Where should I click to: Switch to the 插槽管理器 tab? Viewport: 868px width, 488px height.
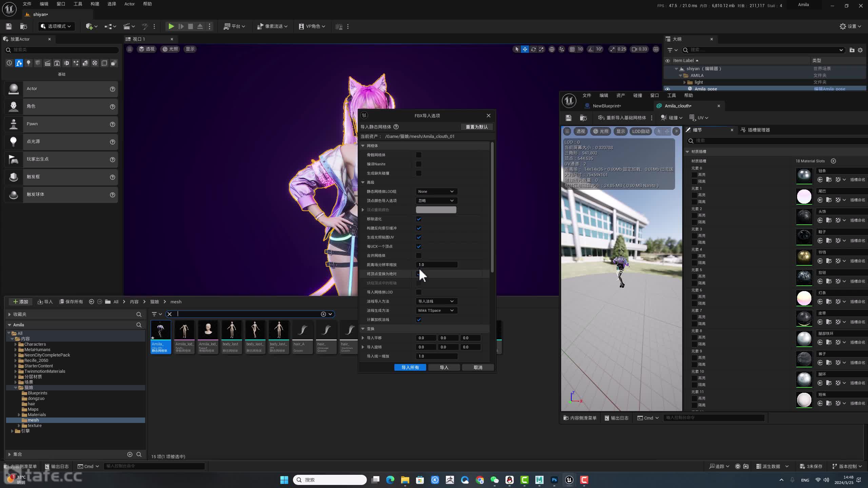(755, 130)
